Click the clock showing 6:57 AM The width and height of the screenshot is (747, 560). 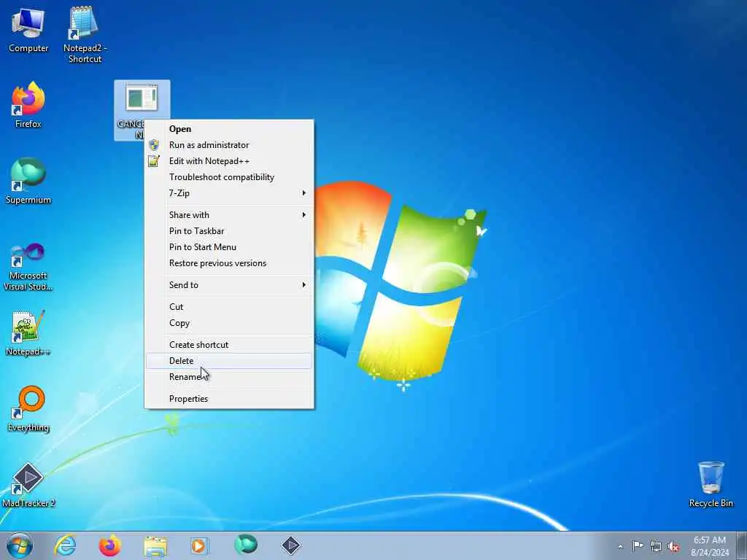[x=710, y=546]
